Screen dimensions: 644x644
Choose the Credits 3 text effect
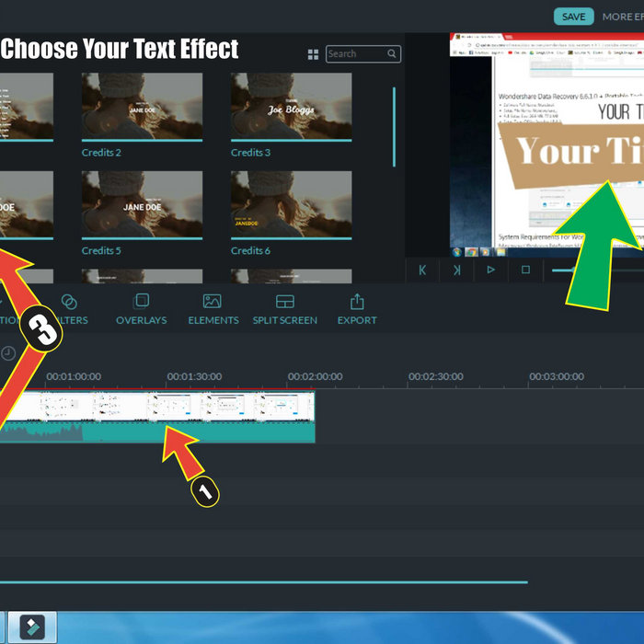click(291, 106)
